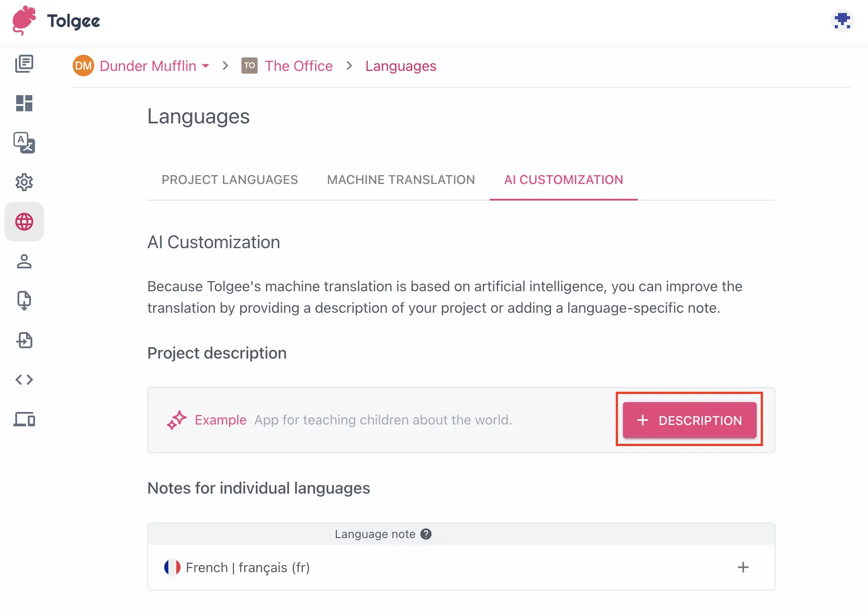Open the export file sidebar icon
This screenshot has height=613, width=868.
(x=24, y=340)
